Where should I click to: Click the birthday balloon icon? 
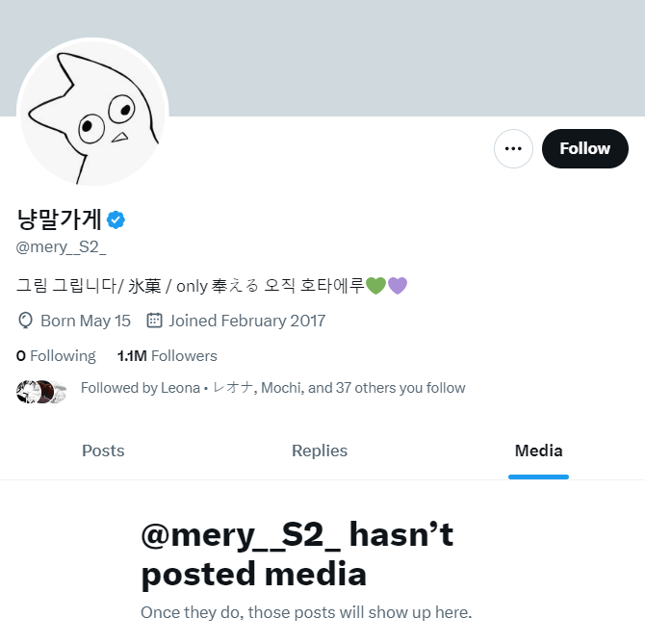click(x=25, y=321)
